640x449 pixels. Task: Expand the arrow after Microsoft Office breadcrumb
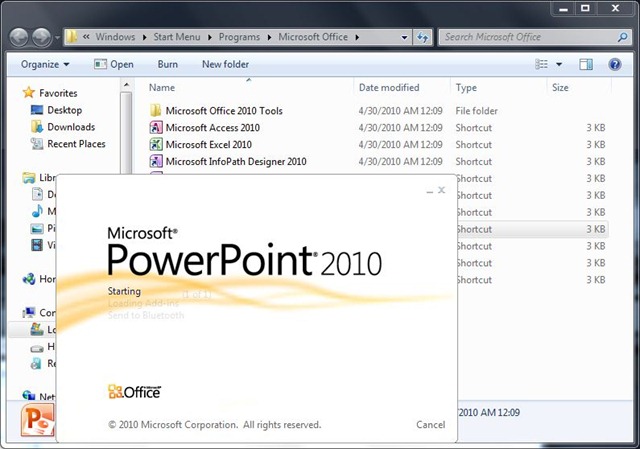(357, 37)
